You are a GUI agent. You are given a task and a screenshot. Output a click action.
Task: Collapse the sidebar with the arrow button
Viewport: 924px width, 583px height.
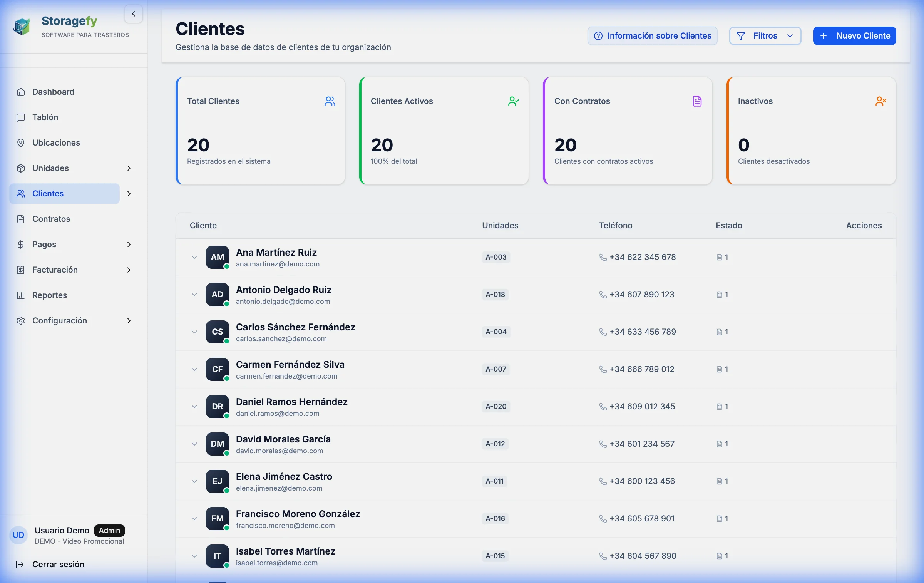134,14
